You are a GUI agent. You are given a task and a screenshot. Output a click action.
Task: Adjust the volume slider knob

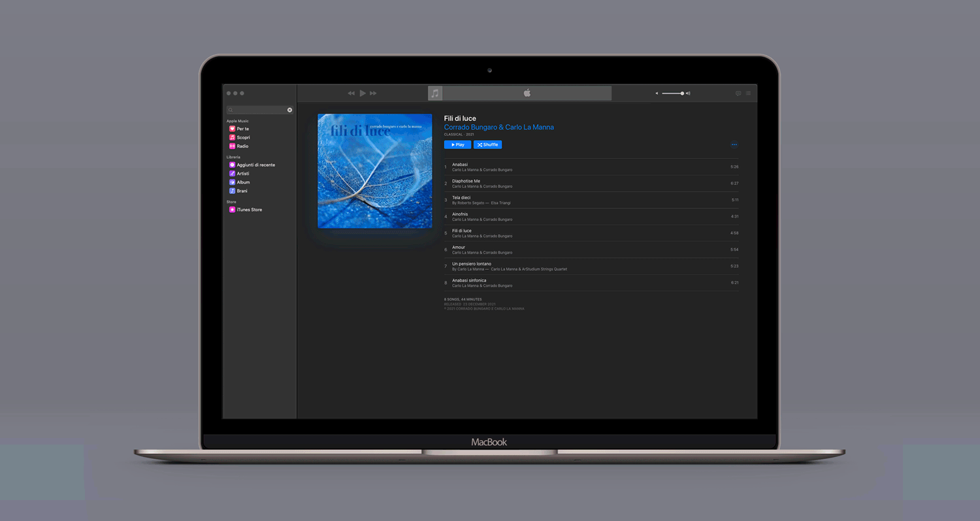click(682, 93)
